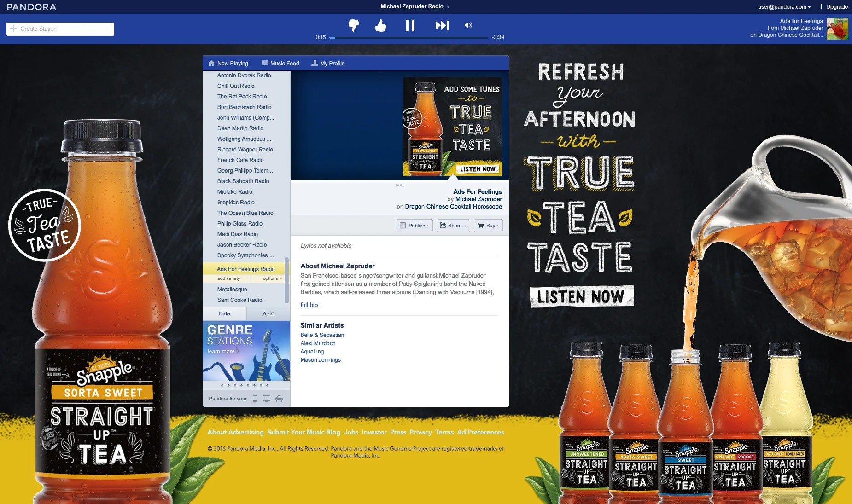Play Philip Glass Radio station
Image resolution: width=852 pixels, height=504 pixels.
pyautogui.click(x=240, y=224)
